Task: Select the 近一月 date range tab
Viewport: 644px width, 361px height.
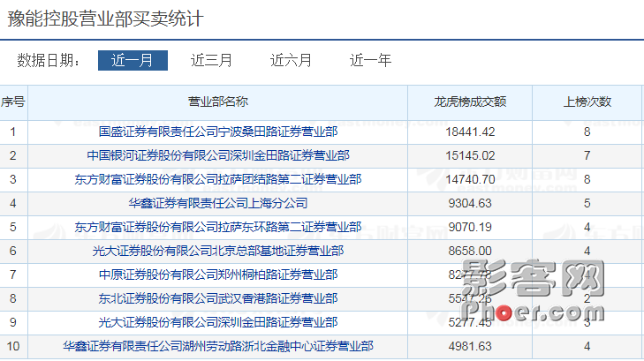Action: click(x=133, y=60)
